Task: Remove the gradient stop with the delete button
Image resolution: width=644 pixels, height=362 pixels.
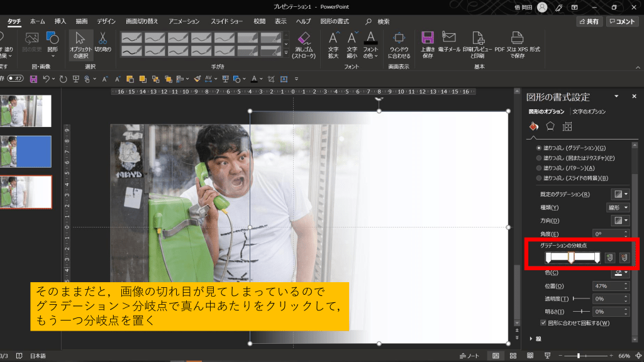Action: pyautogui.click(x=624, y=258)
